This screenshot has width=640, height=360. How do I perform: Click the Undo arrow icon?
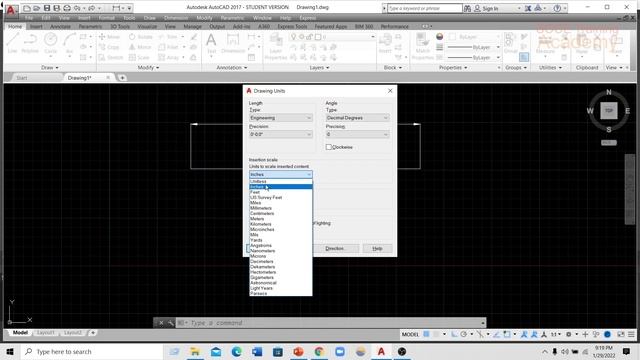(77, 8)
